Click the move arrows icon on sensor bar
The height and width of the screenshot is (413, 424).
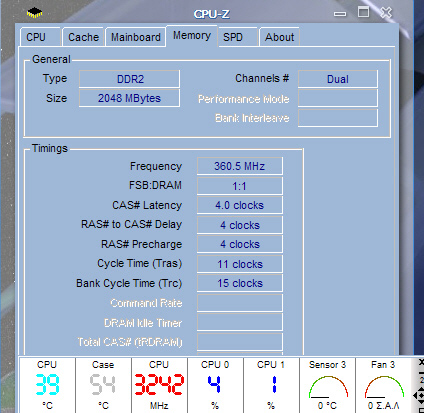coord(419,396)
